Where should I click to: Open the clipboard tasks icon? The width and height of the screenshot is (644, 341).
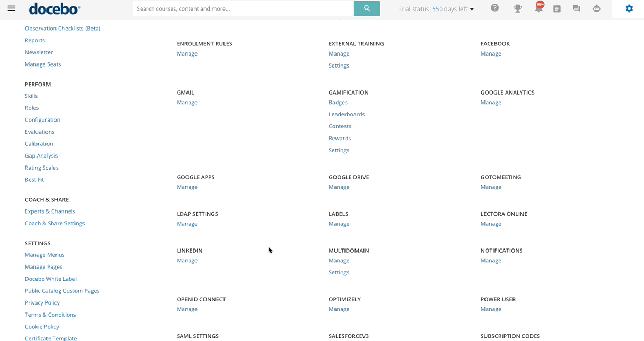[x=556, y=8]
